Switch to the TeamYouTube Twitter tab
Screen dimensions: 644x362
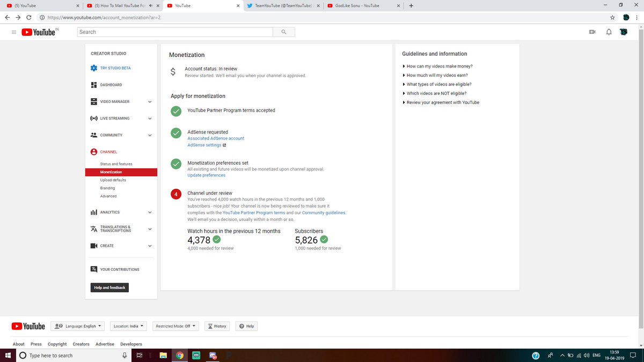284,6
